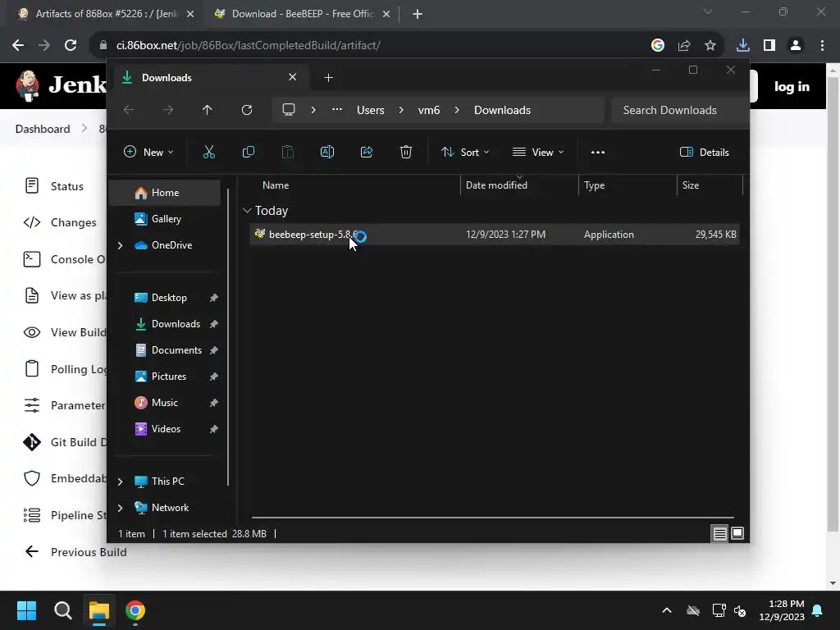
Task: Click the Chrome profile avatar icon
Action: (796, 46)
